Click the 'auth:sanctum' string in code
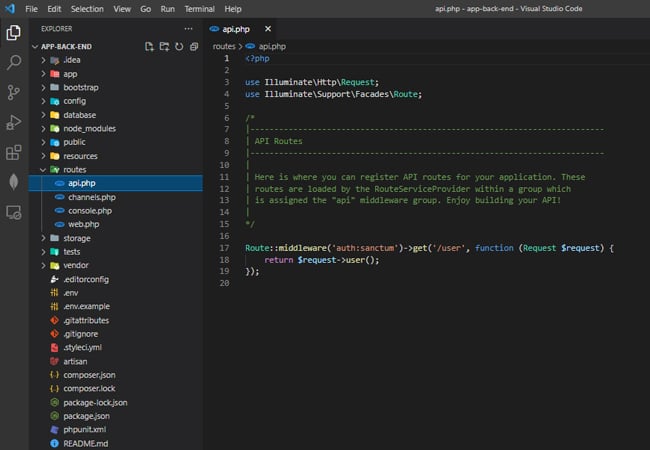This screenshot has width=650, height=450. pyautogui.click(x=365, y=248)
